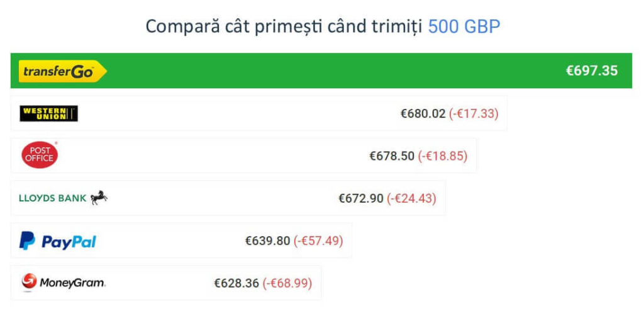Click the -€18.85 Post Office difference
Screen dimensions: 644x311
coord(443,156)
